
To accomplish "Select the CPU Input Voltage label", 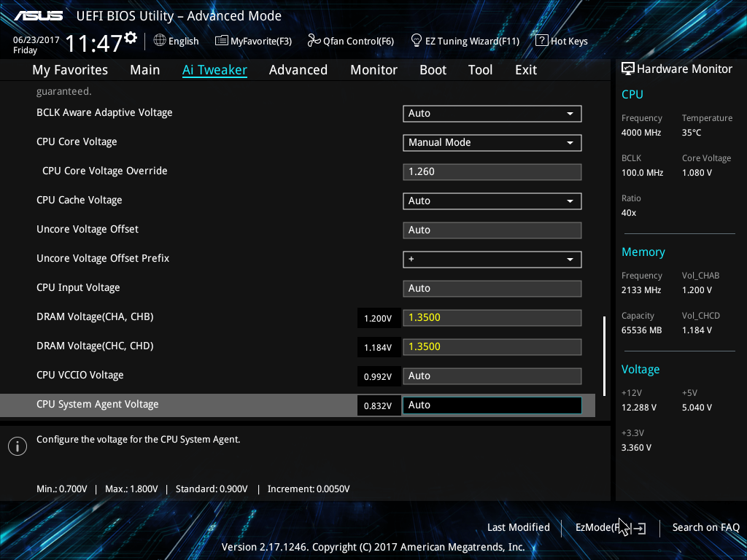I will click(x=78, y=287).
